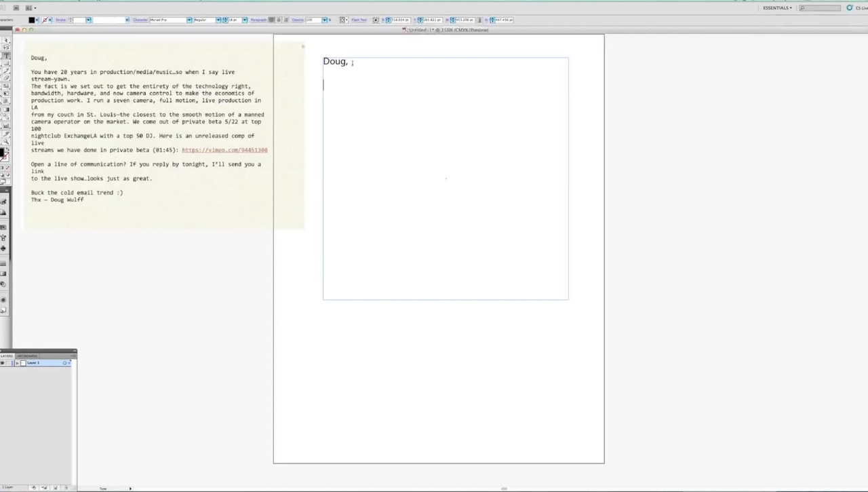Select the Selection arrow tool
Viewport: 868px width, 492px height.
tap(6, 41)
